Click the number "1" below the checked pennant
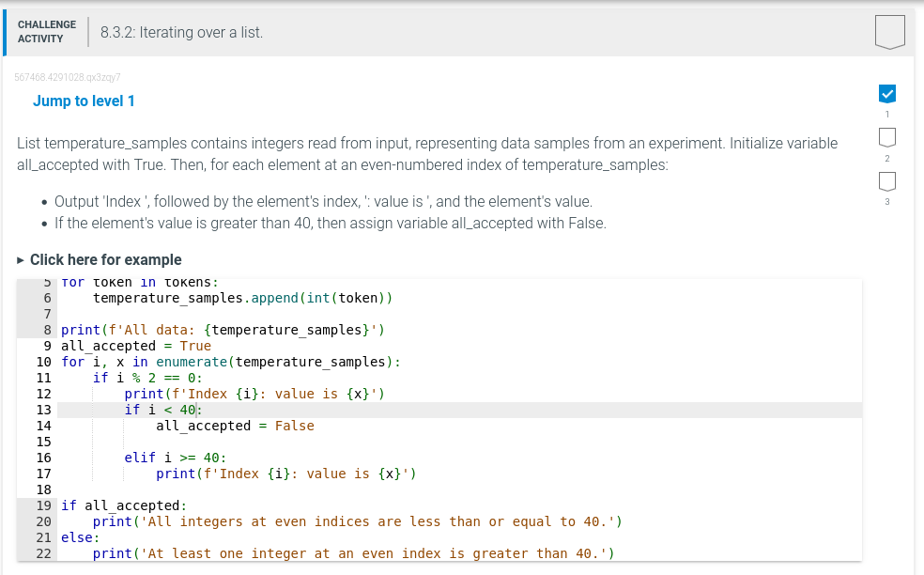 click(x=886, y=114)
